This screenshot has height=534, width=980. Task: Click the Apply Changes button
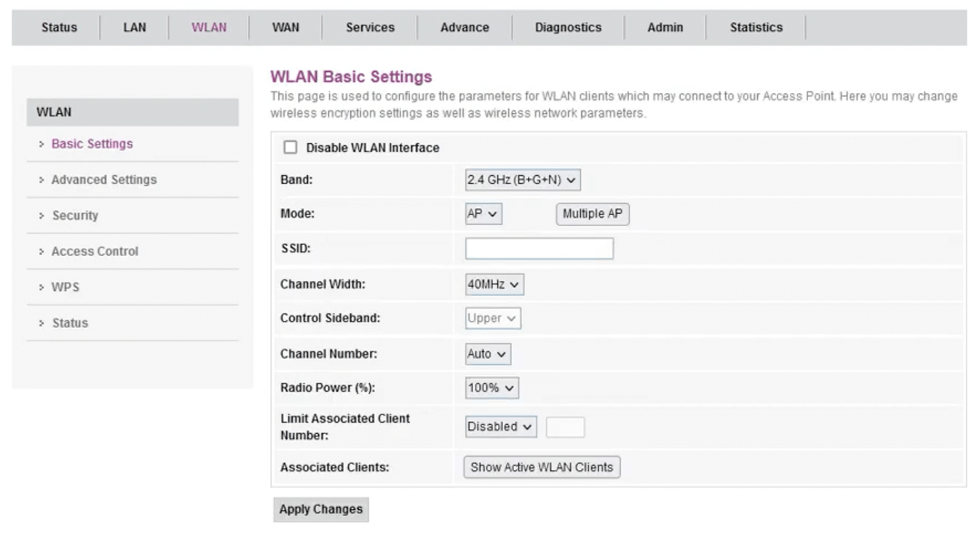tap(321, 509)
